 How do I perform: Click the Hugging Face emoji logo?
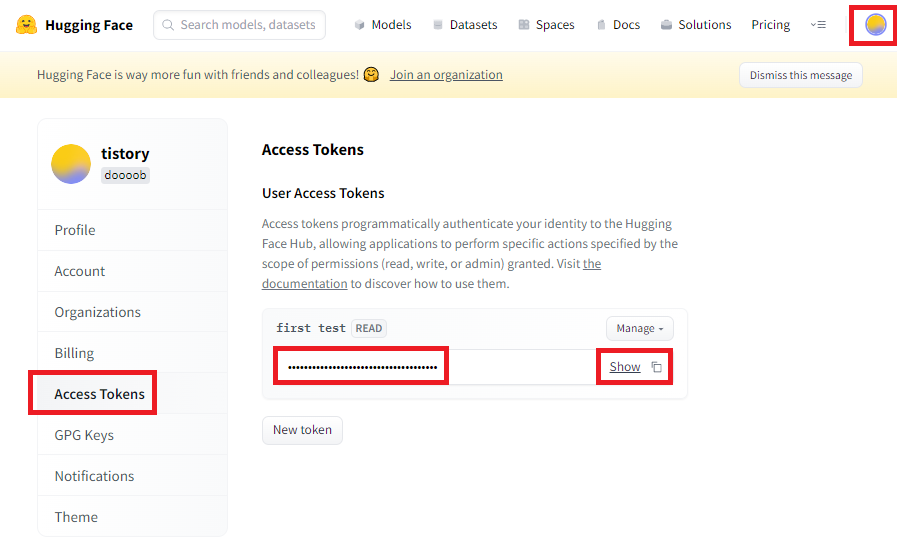tap(26, 25)
